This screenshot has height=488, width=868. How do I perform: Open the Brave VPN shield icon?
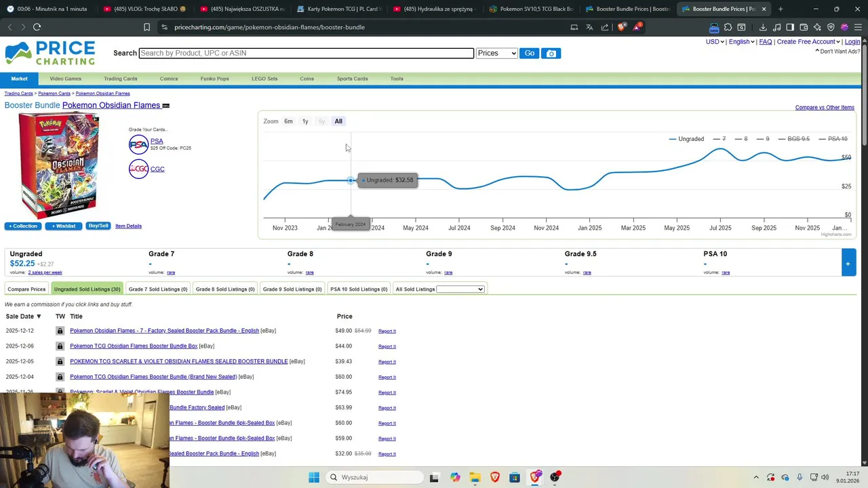point(831,27)
